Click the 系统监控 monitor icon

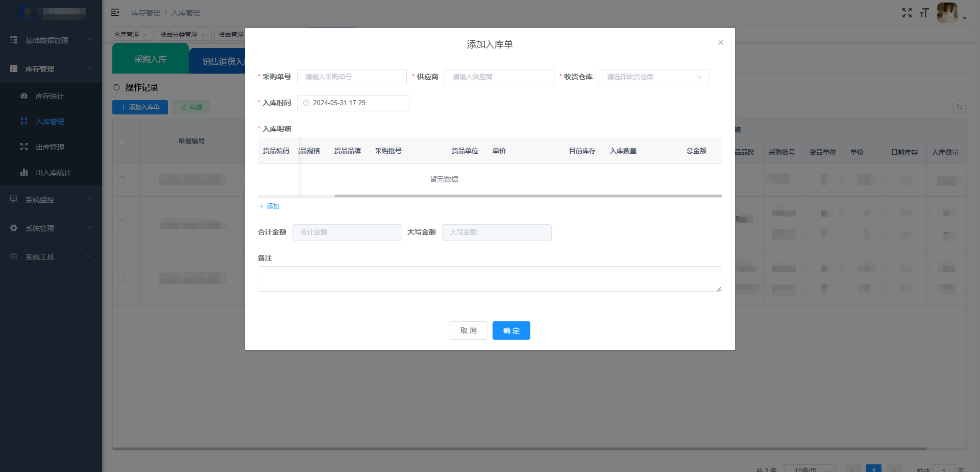[14, 199]
